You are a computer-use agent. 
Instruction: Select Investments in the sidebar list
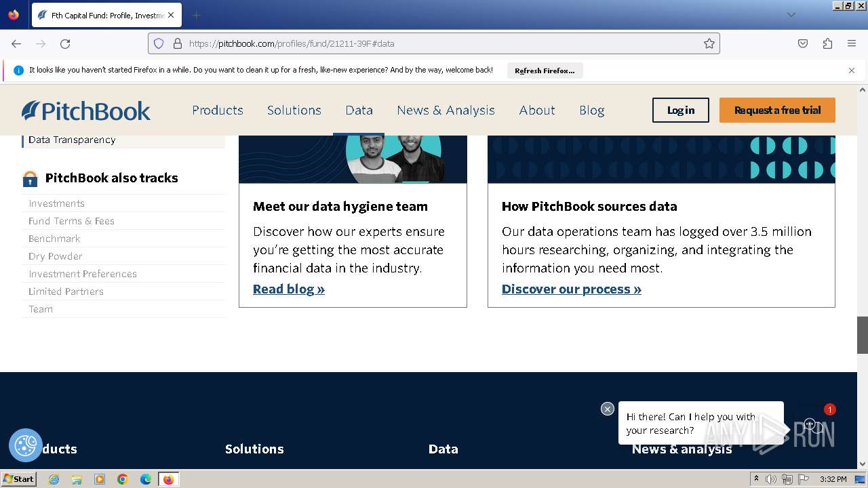56,203
